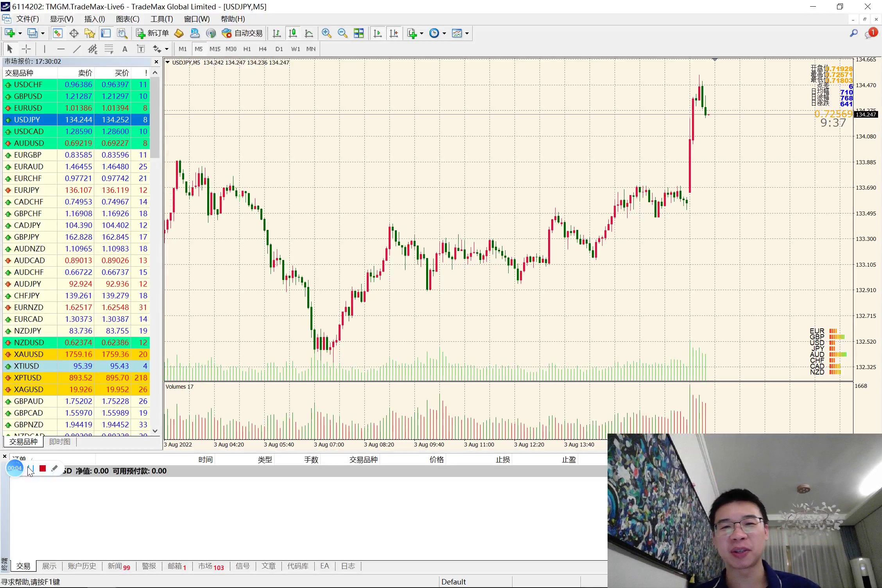Image resolution: width=882 pixels, height=588 pixels.
Task: Select the trendline drawing tool
Action: 77,49
